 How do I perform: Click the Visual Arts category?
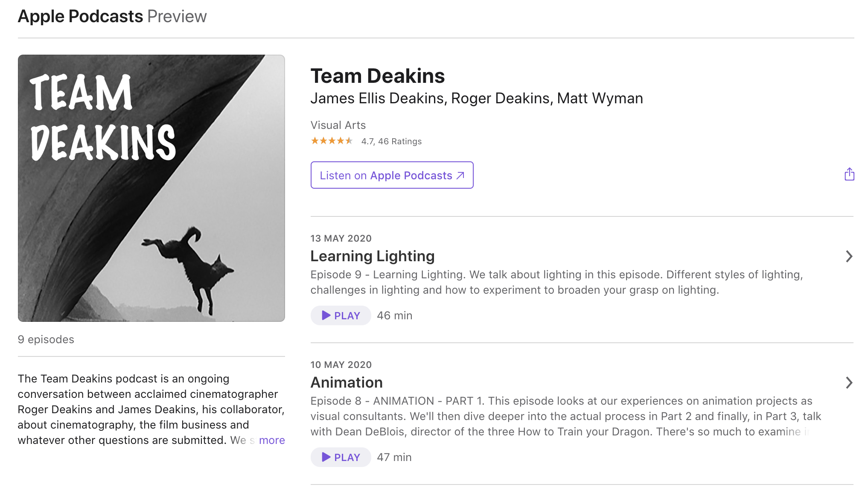click(x=338, y=125)
